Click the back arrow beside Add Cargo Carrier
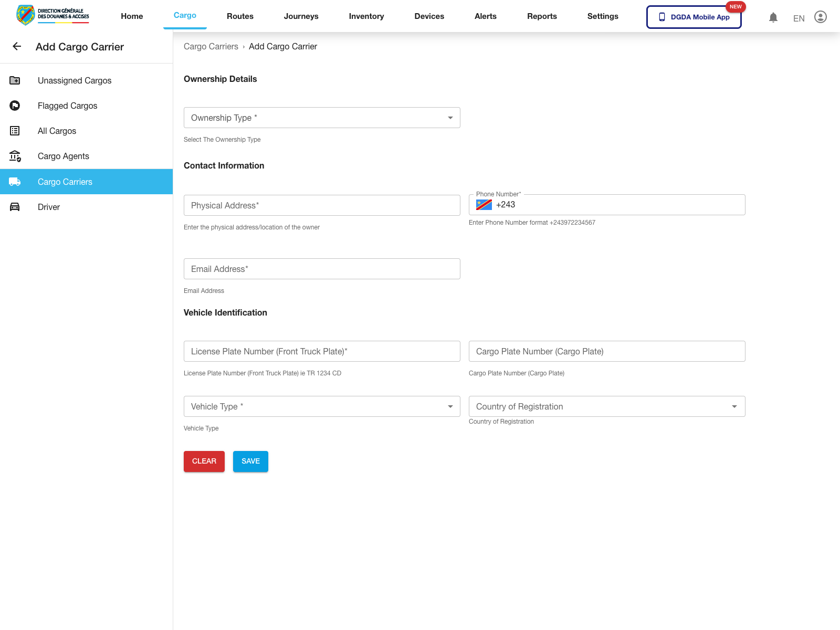The height and width of the screenshot is (630, 840). pos(17,47)
